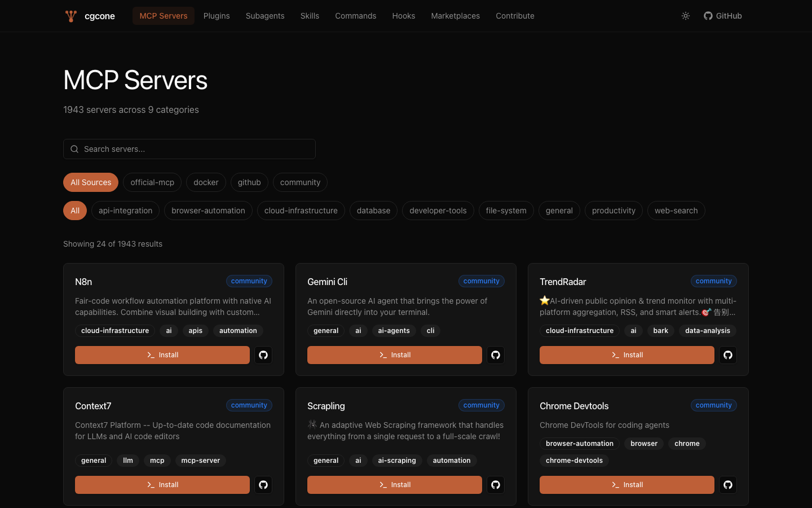Click the search magnifier icon
The height and width of the screenshot is (508, 812).
pyautogui.click(x=74, y=149)
